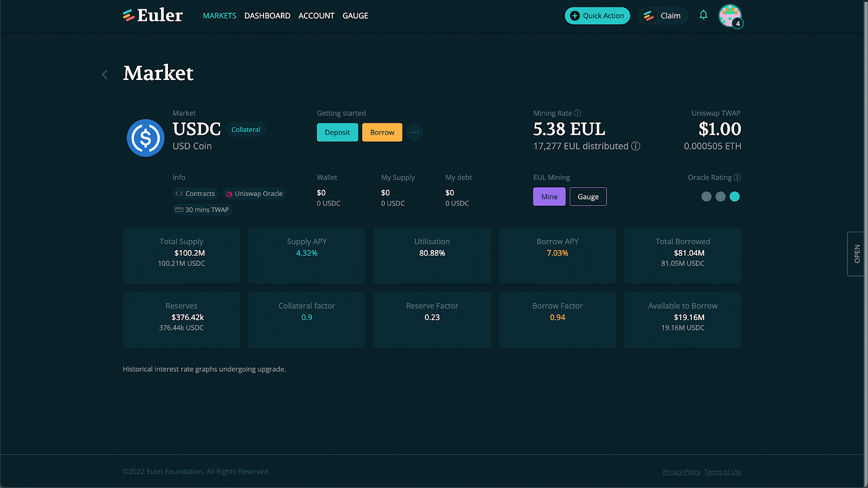Open the three-dots more actions button
This screenshot has width=868, height=488.
[415, 132]
